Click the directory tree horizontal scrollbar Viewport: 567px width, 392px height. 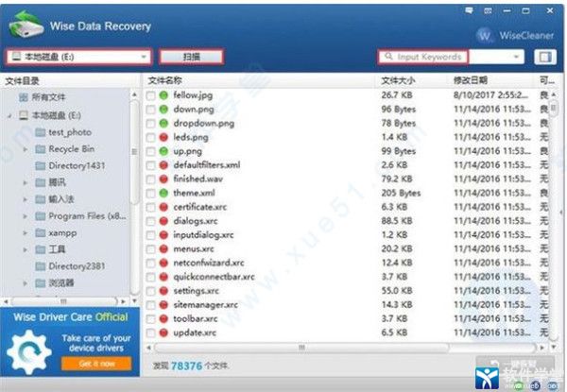63,301
